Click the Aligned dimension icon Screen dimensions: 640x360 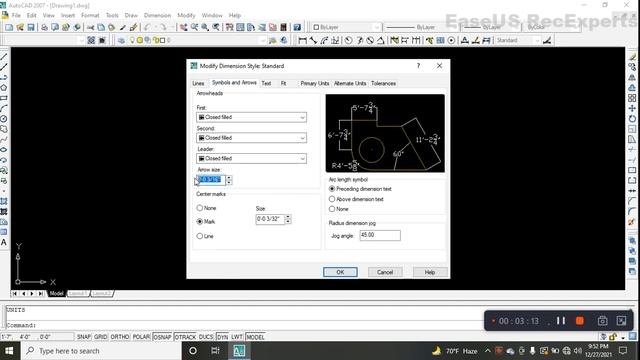point(313,40)
